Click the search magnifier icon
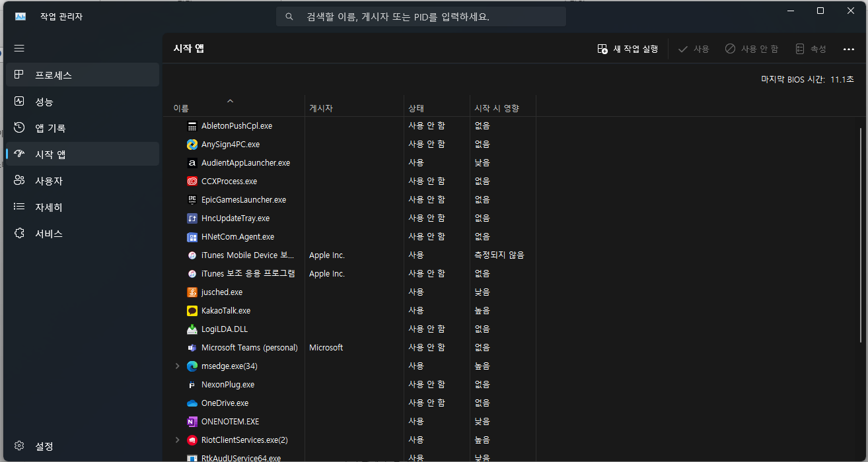This screenshot has width=868, height=462. coord(289,16)
